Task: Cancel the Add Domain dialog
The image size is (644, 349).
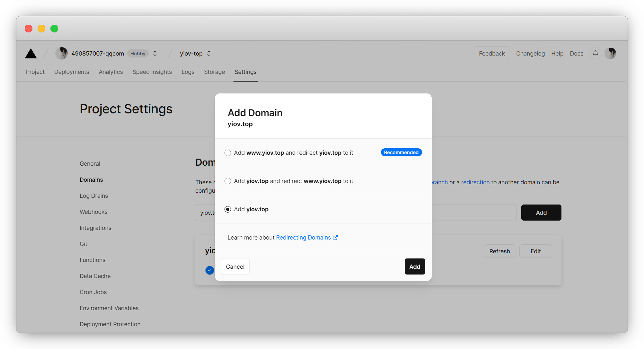Action: [x=235, y=266]
